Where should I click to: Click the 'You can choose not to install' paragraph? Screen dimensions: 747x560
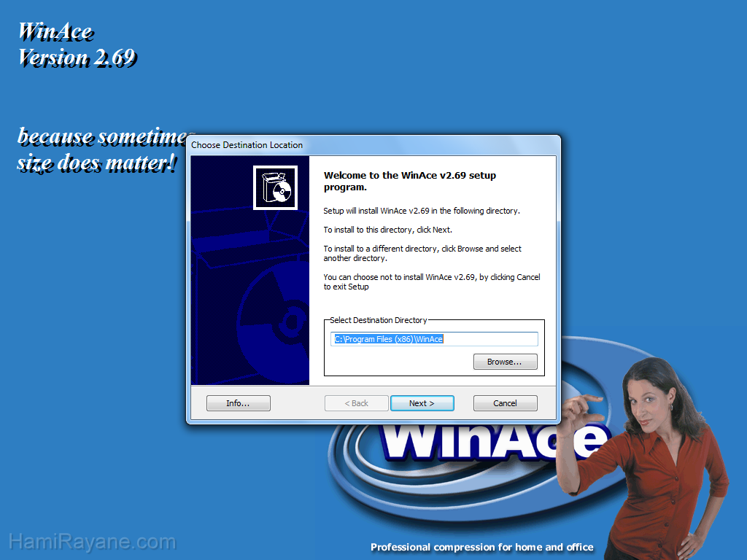coord(432,282)
